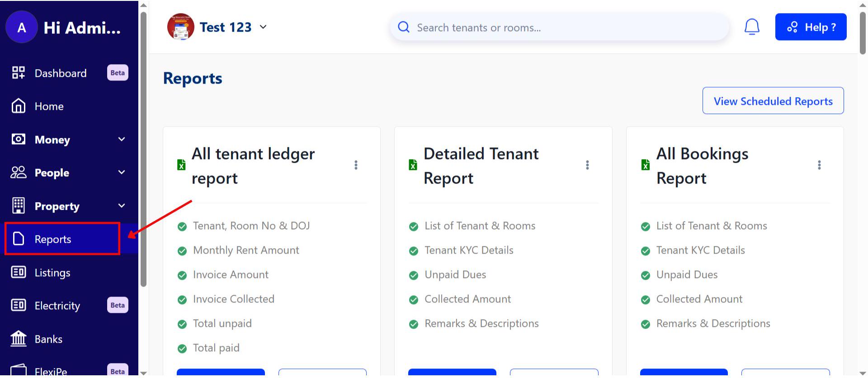The height and width of the screenshot is (378, 868).
Task: Click the Excel icon beside Detailed Tenant Report
Action: tap(413, 165)
